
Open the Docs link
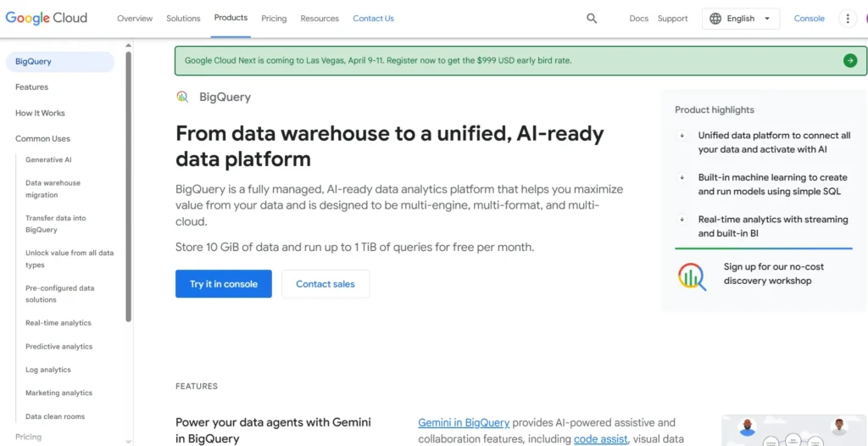tap(639, 19)
